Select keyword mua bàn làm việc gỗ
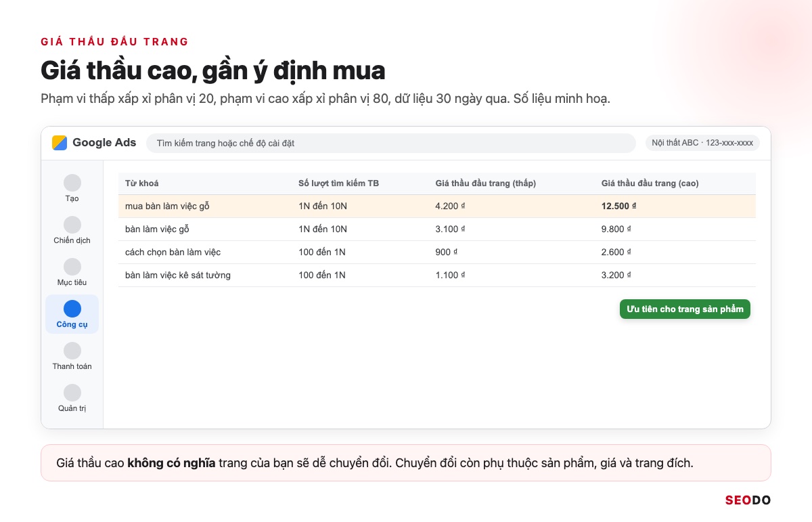 (167, 206)
